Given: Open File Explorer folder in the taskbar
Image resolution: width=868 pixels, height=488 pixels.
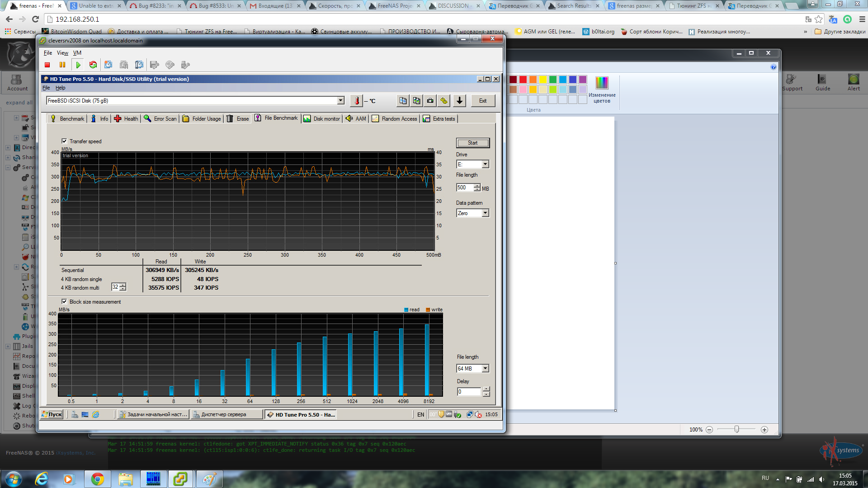Looking at the screenshot, I should coord(125,479).
